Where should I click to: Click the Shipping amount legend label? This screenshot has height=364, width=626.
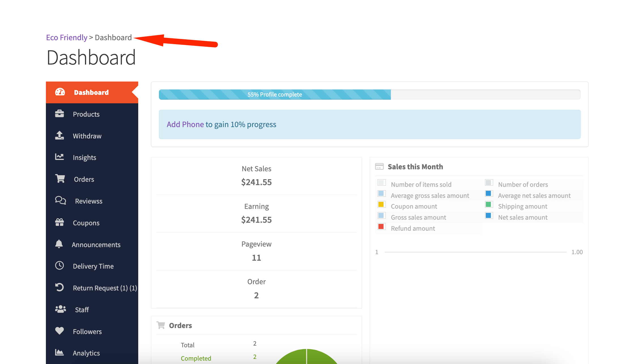(523, 206)
